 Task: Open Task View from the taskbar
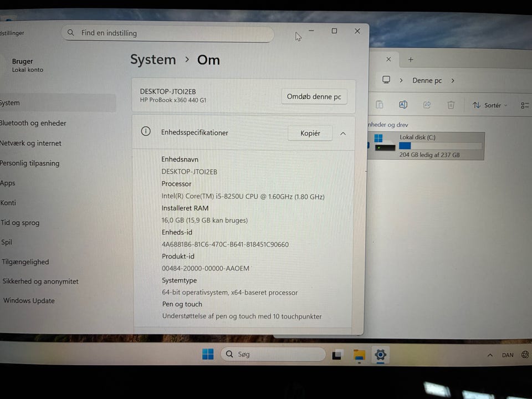click(337, 355)
